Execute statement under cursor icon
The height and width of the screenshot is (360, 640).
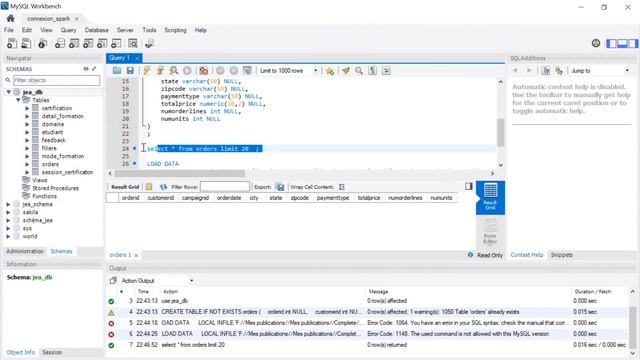(160, 71)
